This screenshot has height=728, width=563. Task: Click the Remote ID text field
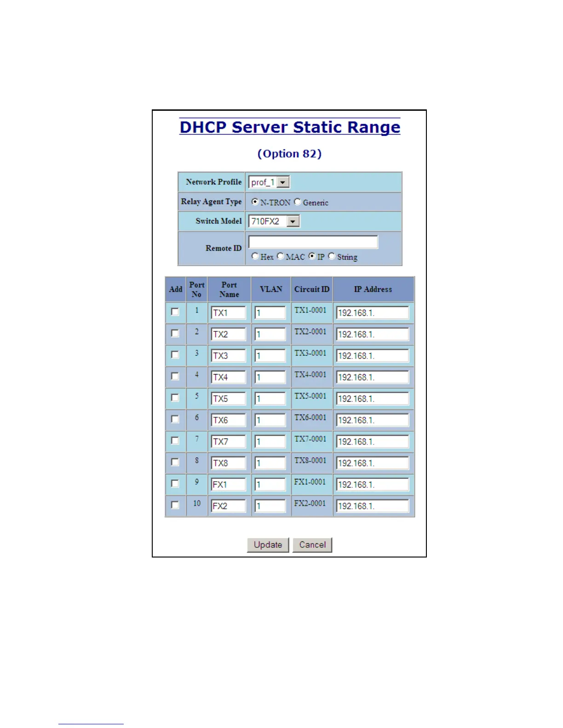[x=313, y=242]
